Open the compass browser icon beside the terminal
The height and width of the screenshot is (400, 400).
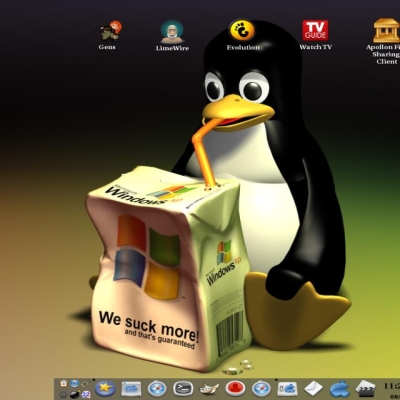coord(157,388)
